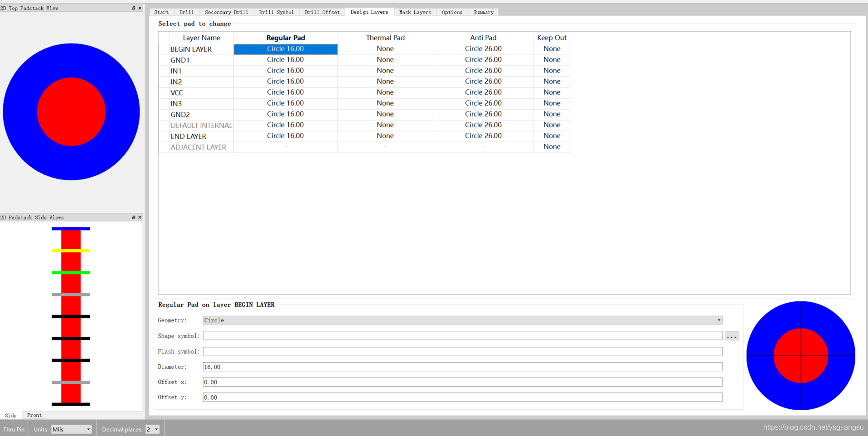This screenshot has height=436, width=868.
Task: Click the pad preview thumbnail at bottom right
Action: (800, 356)
